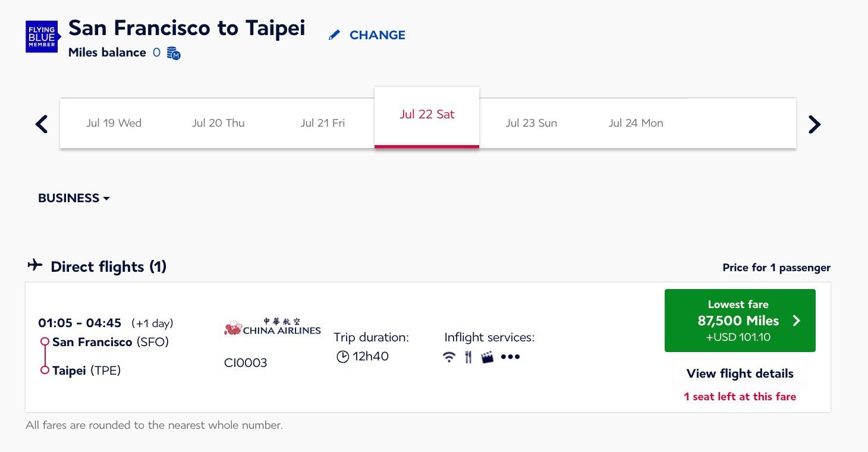Click the ellipsis icon for more inflight services
Image resolution: width=868 pixels, height=452 pixels.
510,357
